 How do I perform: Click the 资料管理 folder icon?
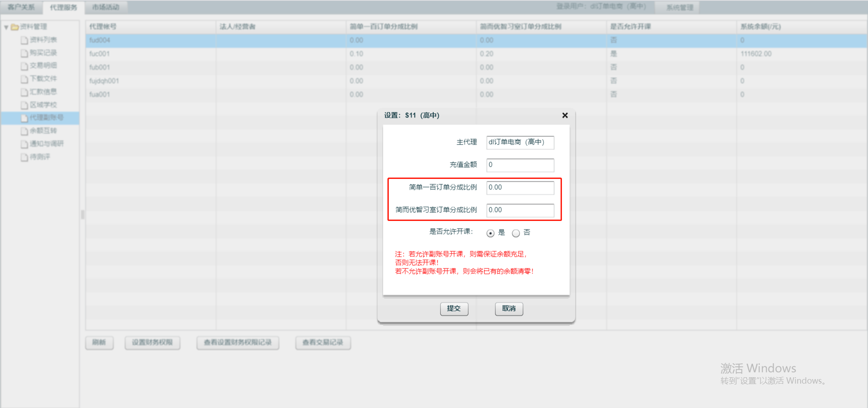[x=15, y=27]
